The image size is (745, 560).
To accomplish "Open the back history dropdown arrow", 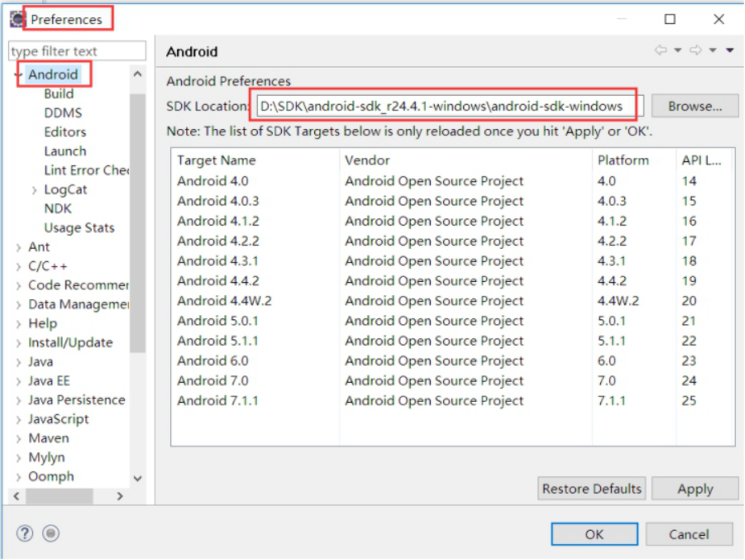I will coord(677,51).
